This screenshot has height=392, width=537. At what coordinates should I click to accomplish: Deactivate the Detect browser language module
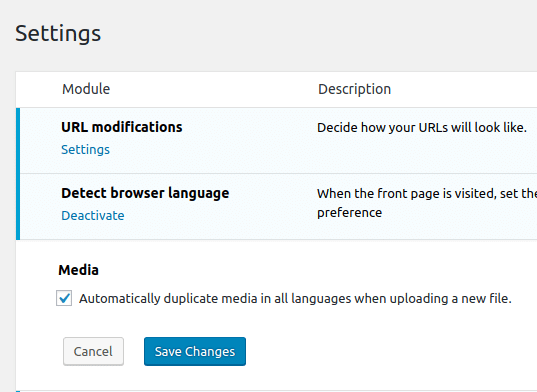point(93,215)
